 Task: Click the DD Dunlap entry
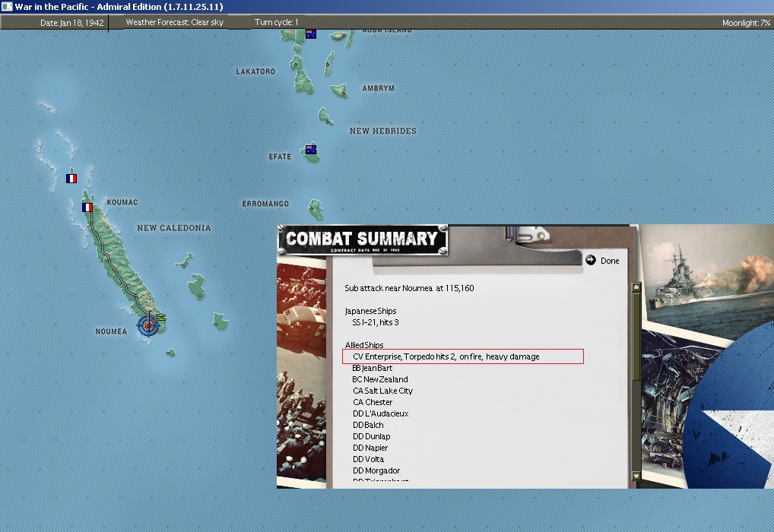[371, 436]
